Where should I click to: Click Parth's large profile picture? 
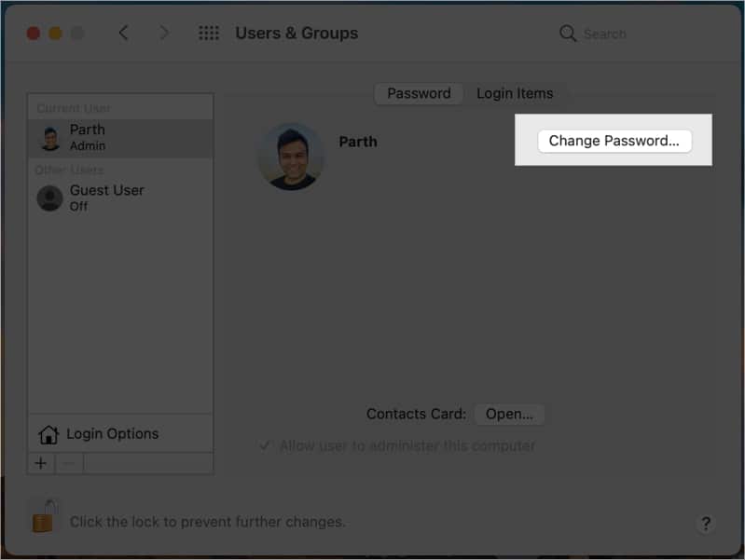tap(291, 157)
